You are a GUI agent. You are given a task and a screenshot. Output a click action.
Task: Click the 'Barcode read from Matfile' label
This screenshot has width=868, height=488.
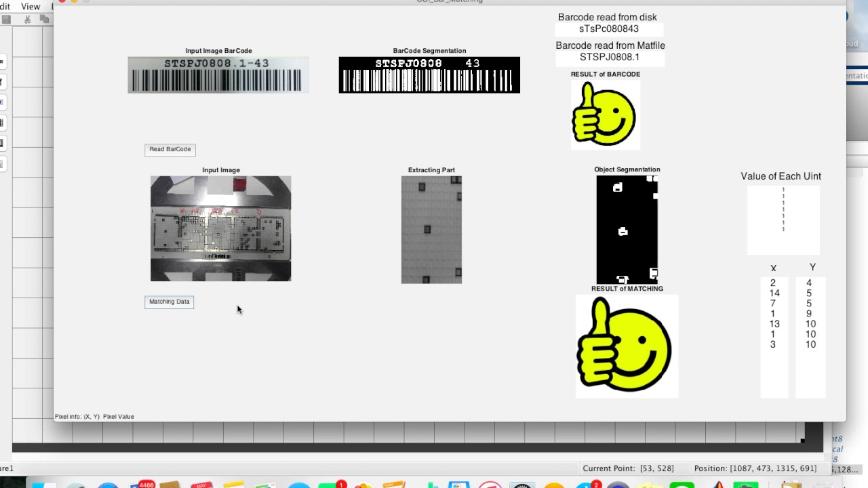(610, 45)
